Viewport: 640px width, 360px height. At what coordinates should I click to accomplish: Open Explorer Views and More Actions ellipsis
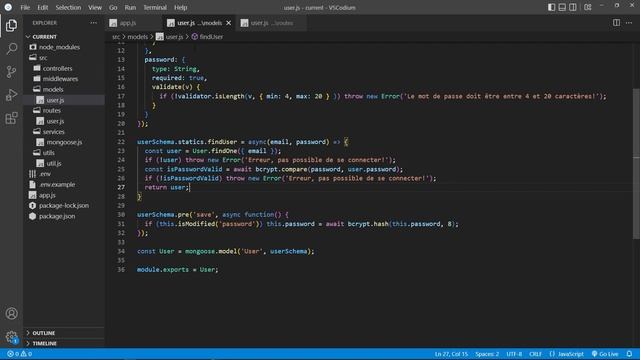pyautogui.click(x=93, y=23)
